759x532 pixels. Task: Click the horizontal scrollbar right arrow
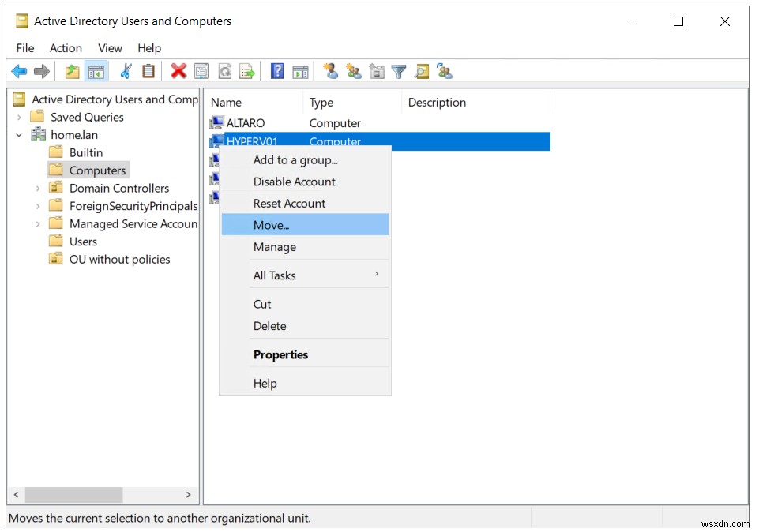tap(188, 495)
